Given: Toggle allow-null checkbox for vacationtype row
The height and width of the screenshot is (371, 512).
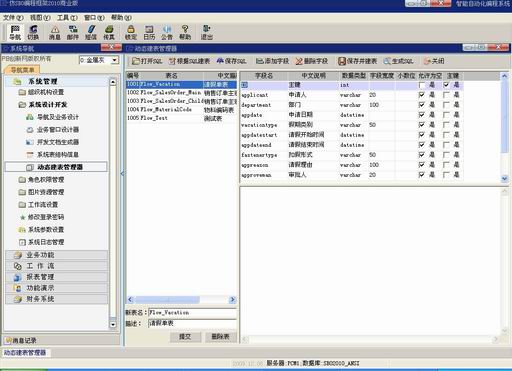Looking at the screenshot, I should click(422, 125).
